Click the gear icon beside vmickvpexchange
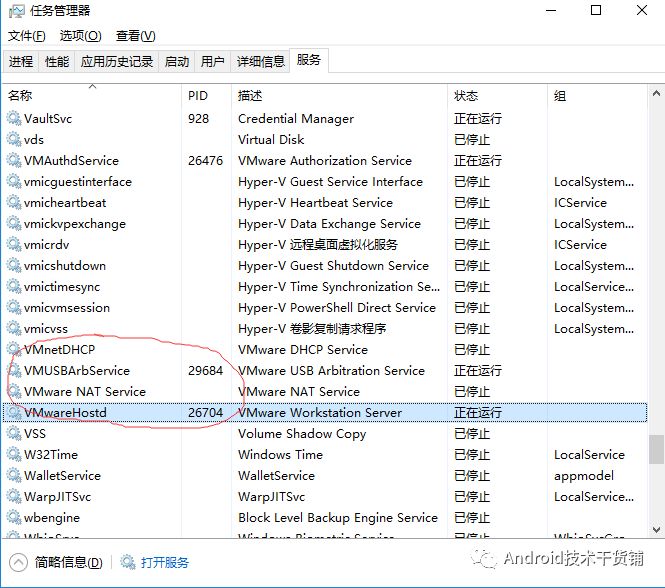 (x=14, y=223)
